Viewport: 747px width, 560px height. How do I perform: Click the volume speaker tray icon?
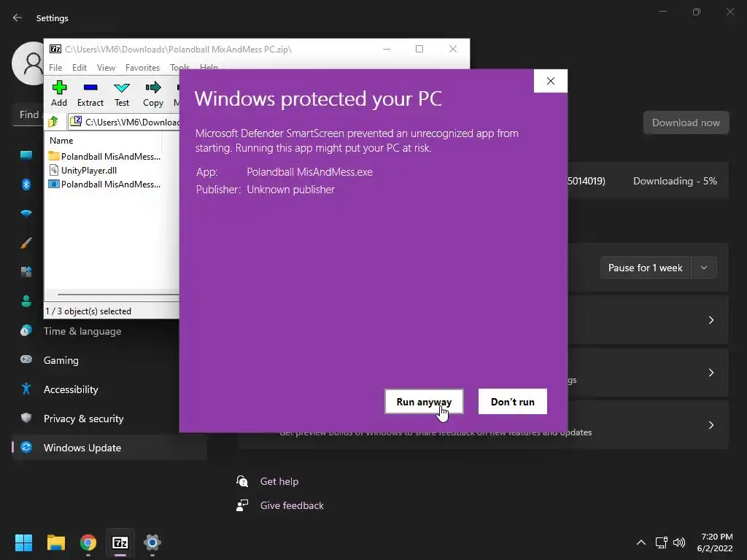click(679, 542)
